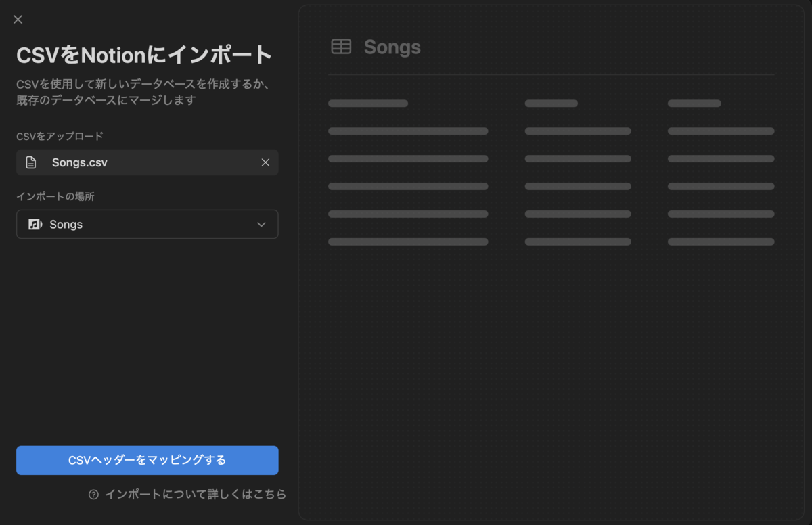The image size is (812, 525).
Task: Click the file icon beside Songs.csv
Action: (30, 162)
